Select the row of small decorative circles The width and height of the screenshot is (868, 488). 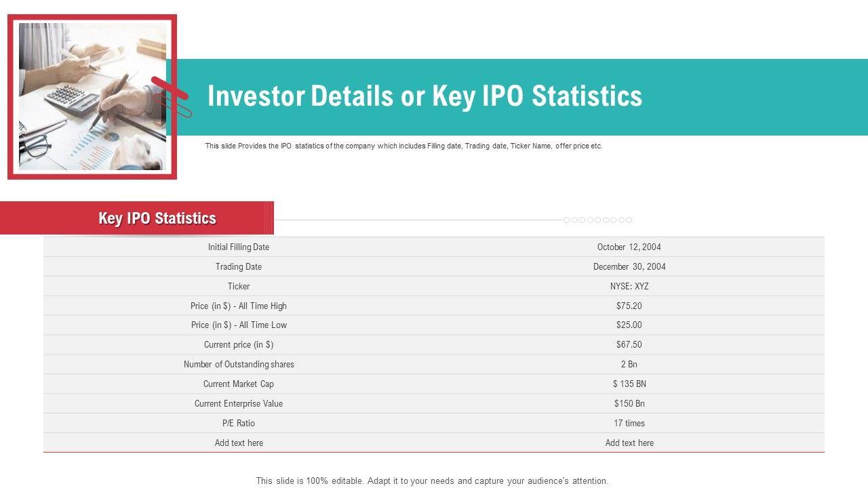pos(597,220)
